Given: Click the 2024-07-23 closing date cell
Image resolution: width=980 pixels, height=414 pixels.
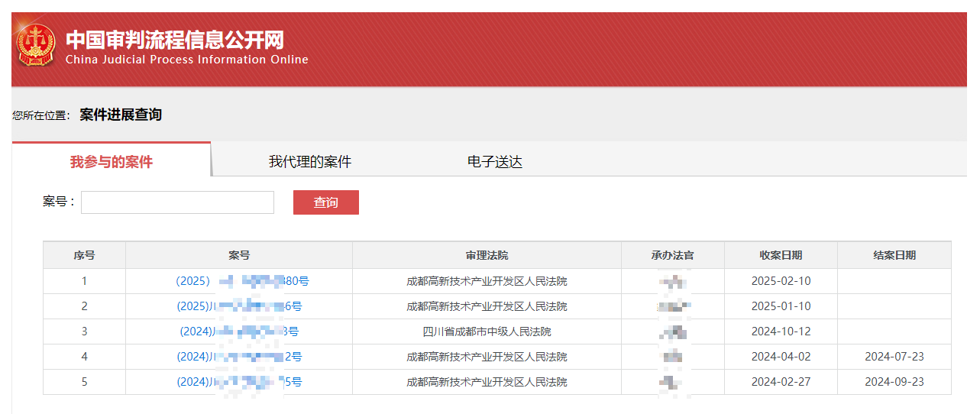Looking at the screenshot, I should [x=894, y=357].
